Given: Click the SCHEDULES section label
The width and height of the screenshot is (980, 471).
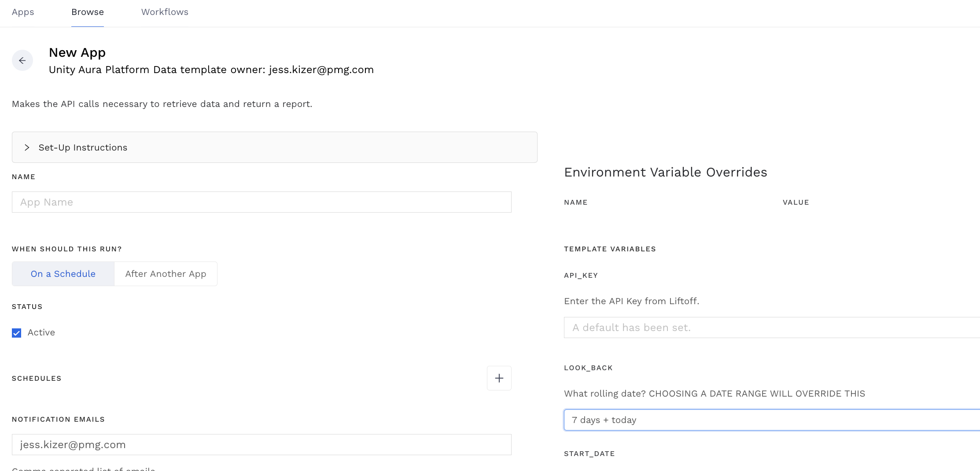Looking at the screenshot, I should click(x=37, y=379).
